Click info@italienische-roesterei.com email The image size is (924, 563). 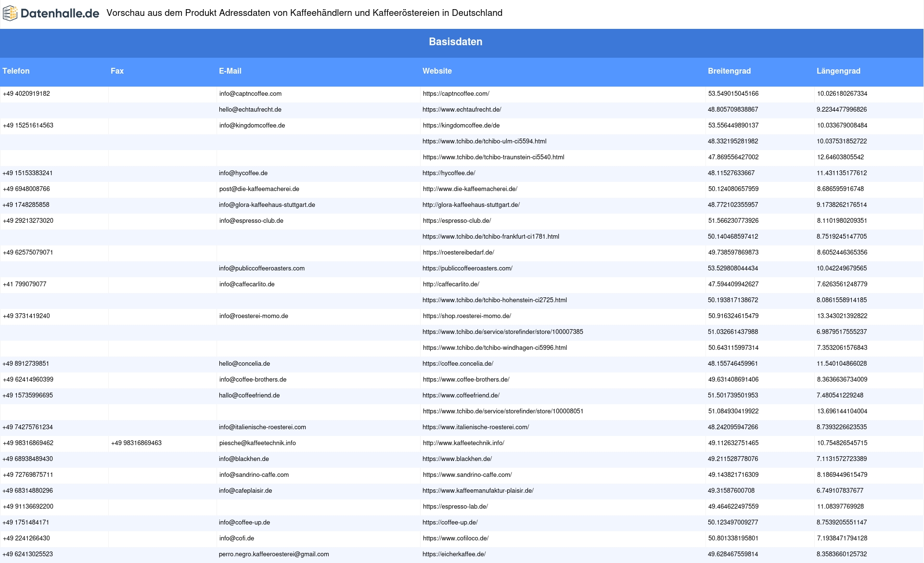click(262, 427)
